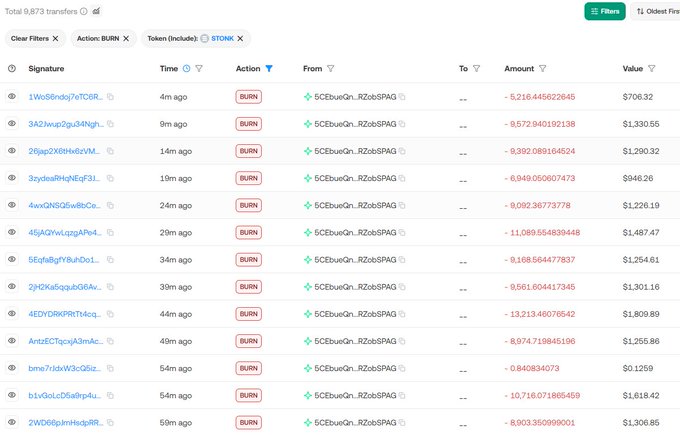The image size is (680, 435).
Task: Copy signature 1WoS6ndoj7eTC6R using copy icon
Action: pyautogui.click(x=111, y=97)
